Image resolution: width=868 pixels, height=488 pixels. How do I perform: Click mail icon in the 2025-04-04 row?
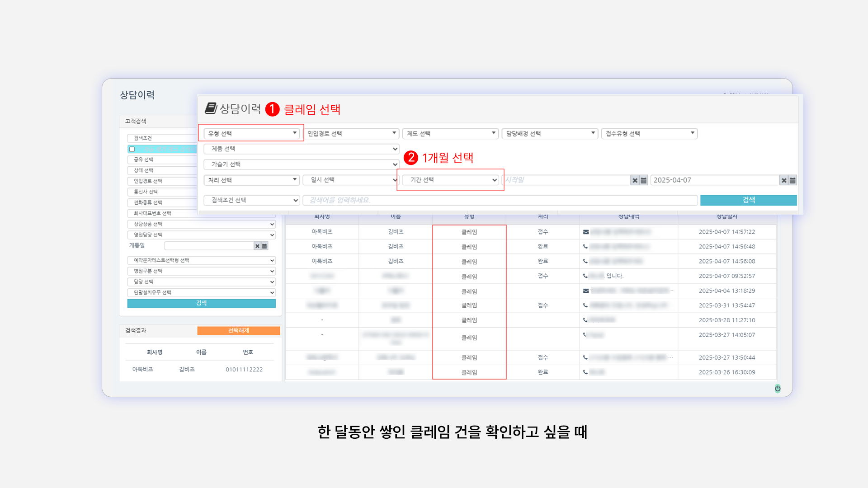coord(586,291)
